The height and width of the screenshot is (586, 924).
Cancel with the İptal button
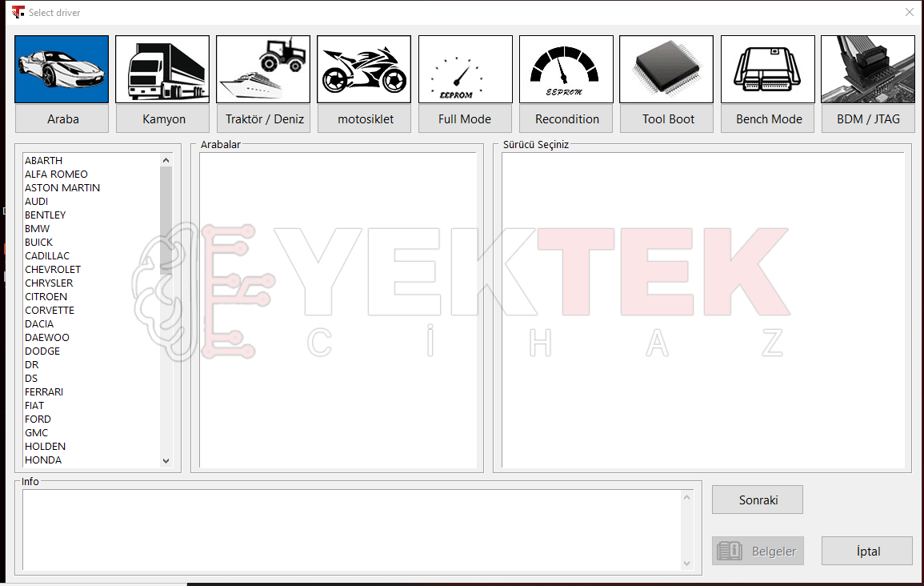tap(867, 552)
